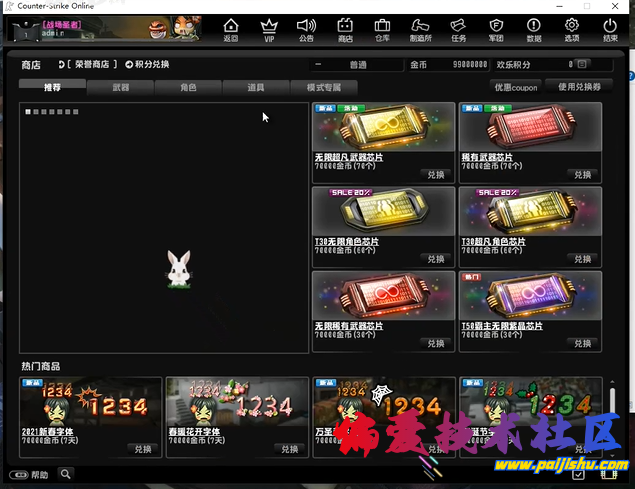Switch to 荣誉商店
The height and width of the screenshot is (489, 635).
point(88,64)
